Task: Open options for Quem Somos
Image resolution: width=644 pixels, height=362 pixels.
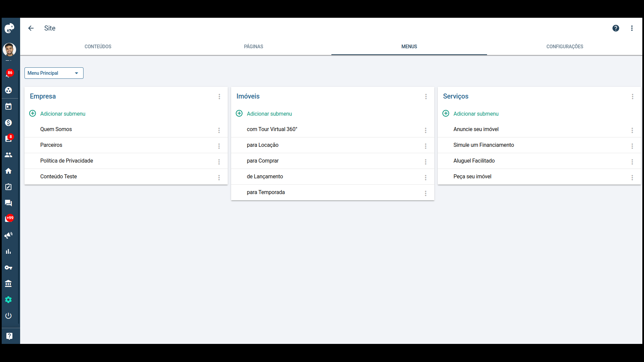Action: pos(219,130)
